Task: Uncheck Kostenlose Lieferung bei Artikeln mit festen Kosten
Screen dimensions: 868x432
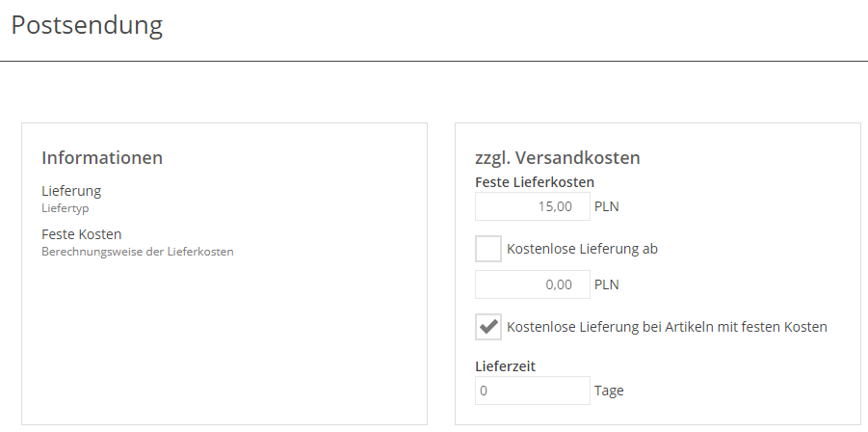Action: [x=488, y=327]
